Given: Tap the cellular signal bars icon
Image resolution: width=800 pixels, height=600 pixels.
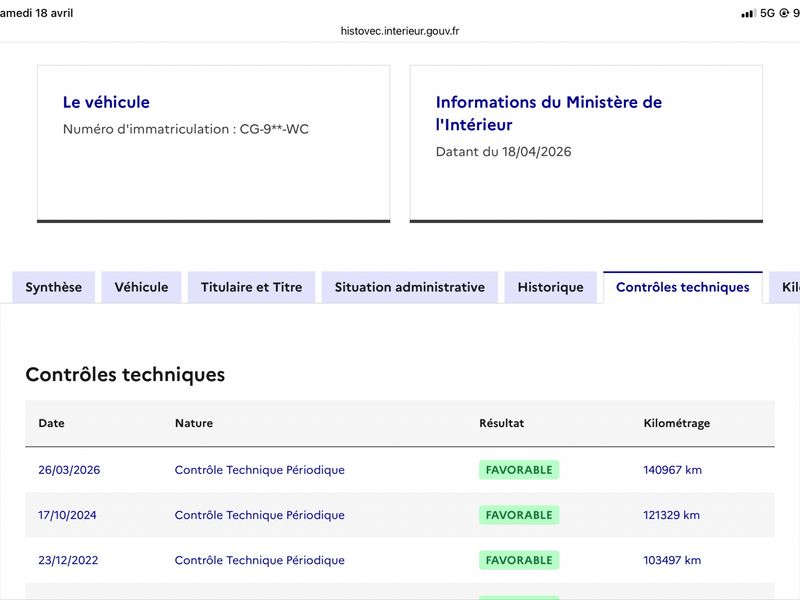Looking at the screenshot, I should 748,14.
